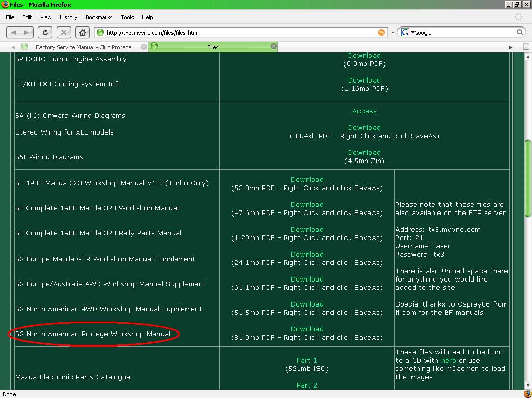Image resolution: width=532 pixels, height=399 pixels.
Task: Click the Forward arrow button
Action: 26,33
